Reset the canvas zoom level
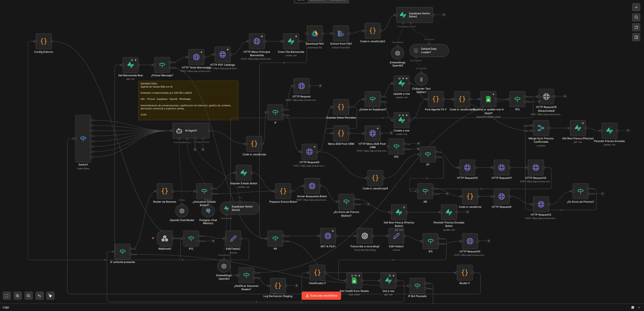This screenshot has height=311, width=644. point(39,296)
